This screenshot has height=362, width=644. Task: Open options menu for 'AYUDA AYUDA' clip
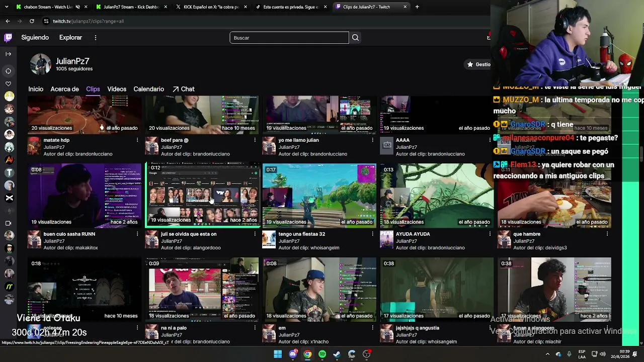pos(490,234)
